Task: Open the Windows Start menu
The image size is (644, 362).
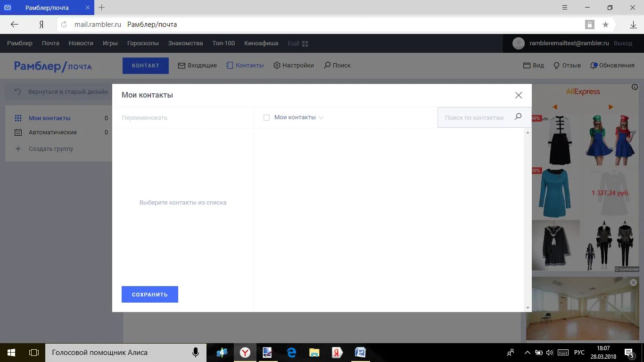Action: pyautogui.click(x=11, y=353)
